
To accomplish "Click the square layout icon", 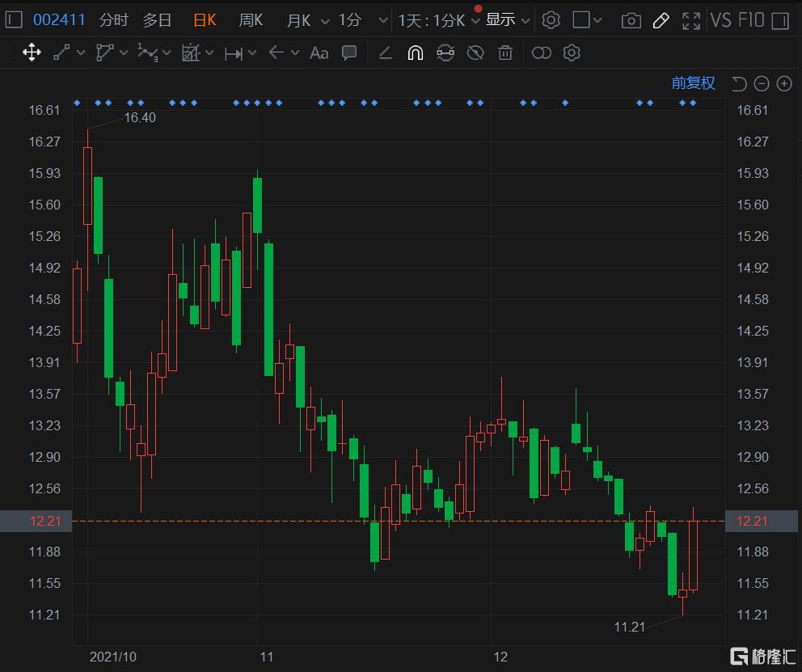I will point(581,20).
